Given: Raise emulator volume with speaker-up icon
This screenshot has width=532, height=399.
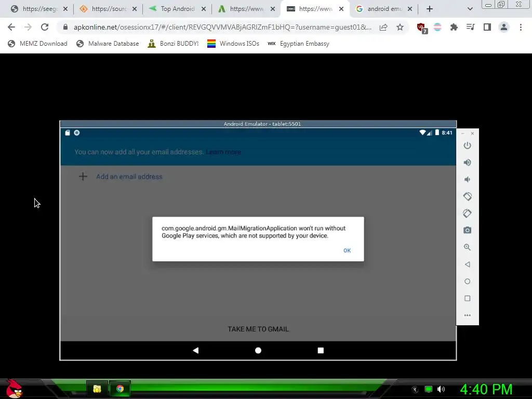Looking at the screenshot, I should 467,162.
